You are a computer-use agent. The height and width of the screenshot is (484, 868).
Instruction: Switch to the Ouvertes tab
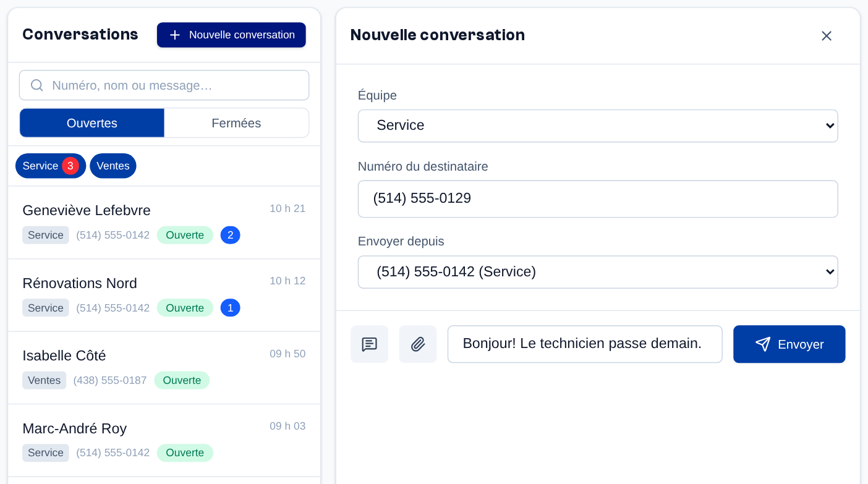[92, 123]
